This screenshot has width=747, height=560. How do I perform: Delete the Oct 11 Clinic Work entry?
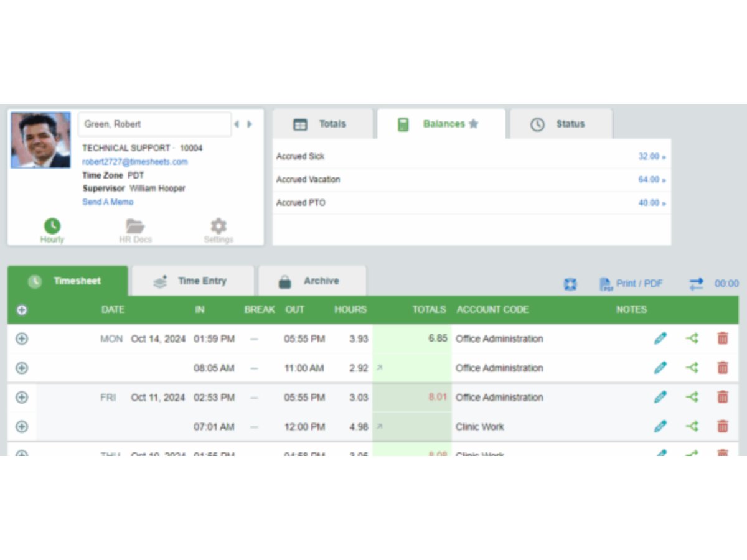722,427
